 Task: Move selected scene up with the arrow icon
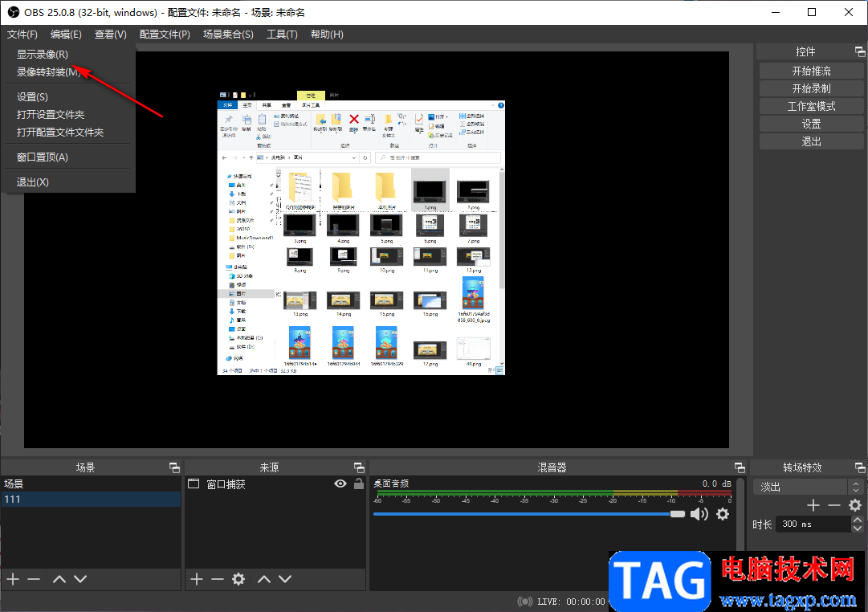(x=59, y=579)
